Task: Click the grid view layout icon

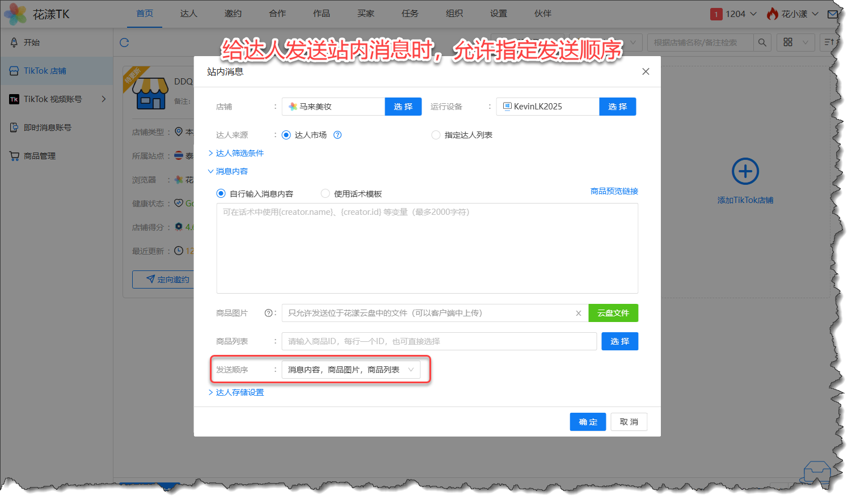Action: coord(788,43)
